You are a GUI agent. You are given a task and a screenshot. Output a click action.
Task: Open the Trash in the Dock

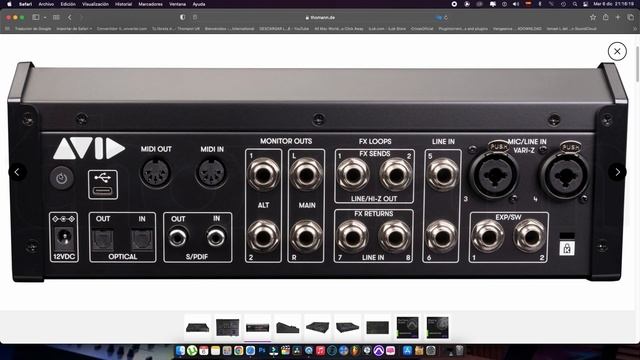(459, 350)
